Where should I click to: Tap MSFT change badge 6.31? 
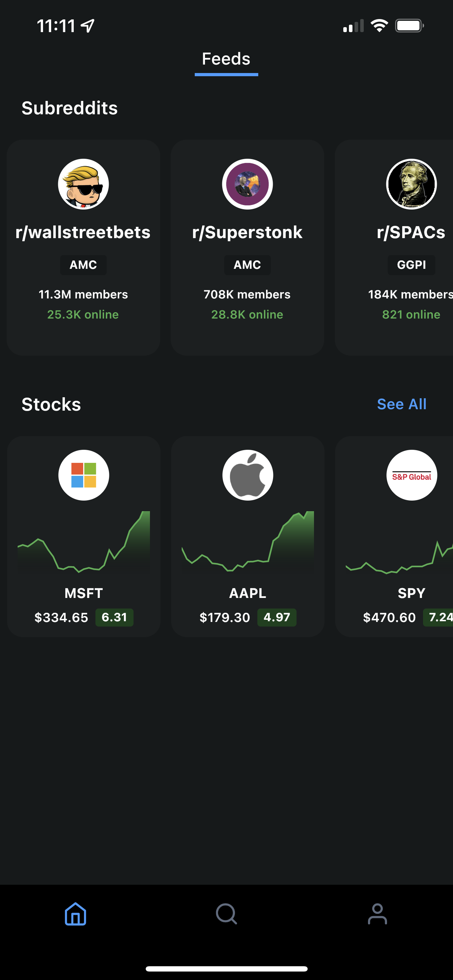[114, 617]
